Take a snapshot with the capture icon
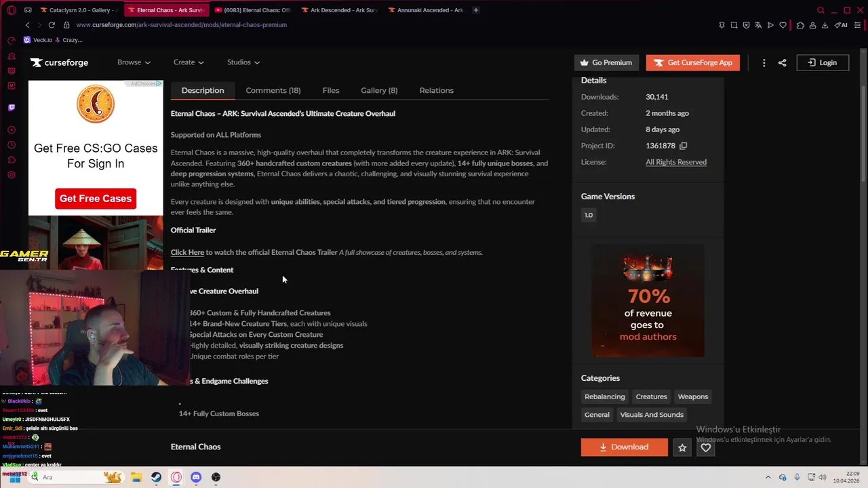868x488 pixels. point(734,25)
